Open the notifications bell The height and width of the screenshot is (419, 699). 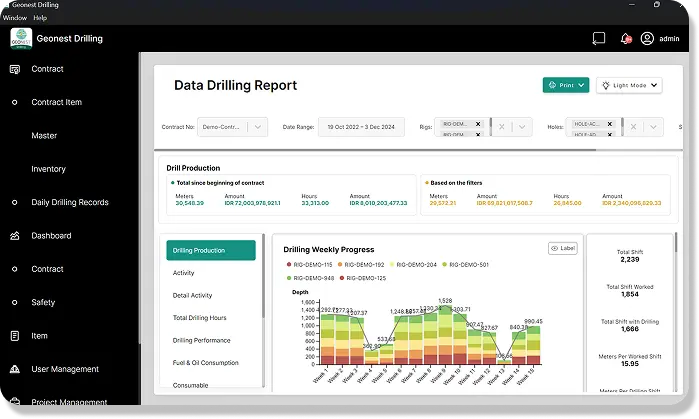click(x=626, y=39)
